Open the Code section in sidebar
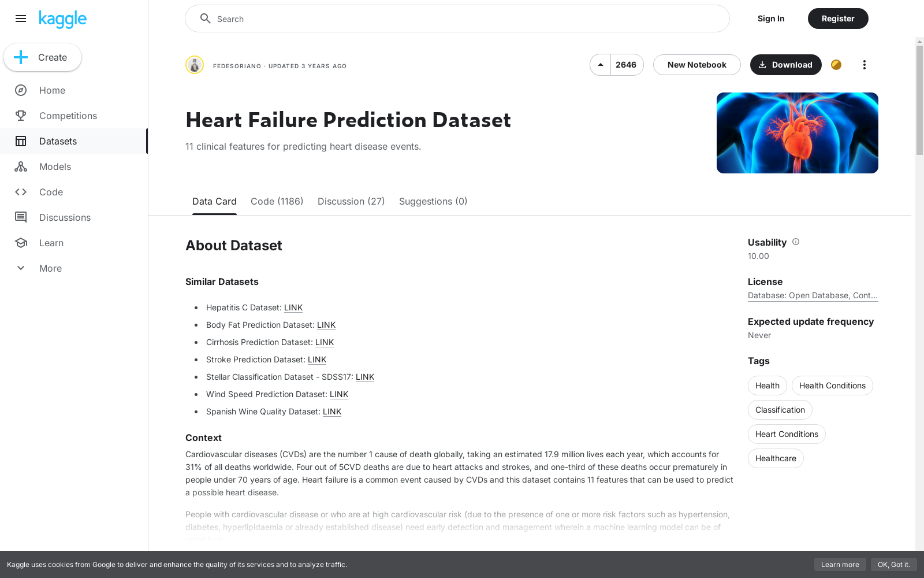This screenshot has width=924, height=578. click(x=51, y=192)
